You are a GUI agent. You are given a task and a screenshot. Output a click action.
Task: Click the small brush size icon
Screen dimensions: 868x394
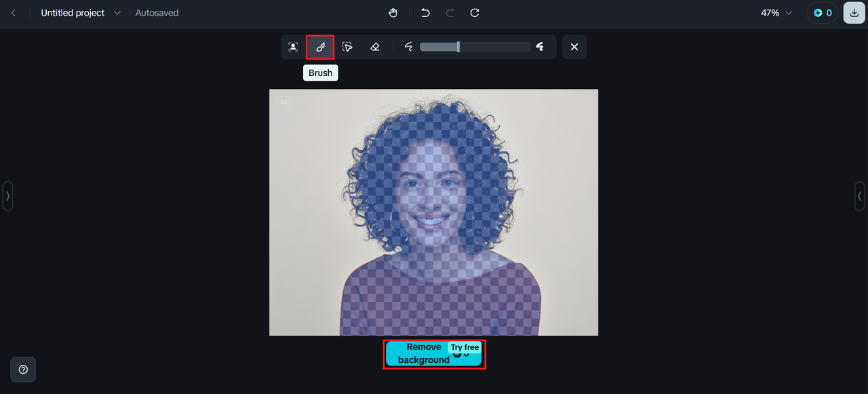[x=409, y=47]
